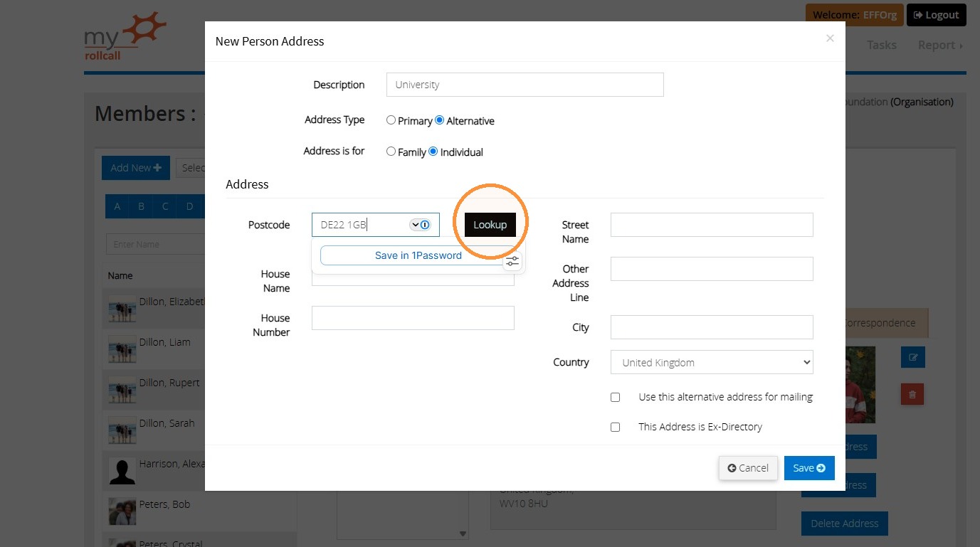This screenshot has width=980, height=547.
Task: Click into the Description field
Action: pos(525,85)
